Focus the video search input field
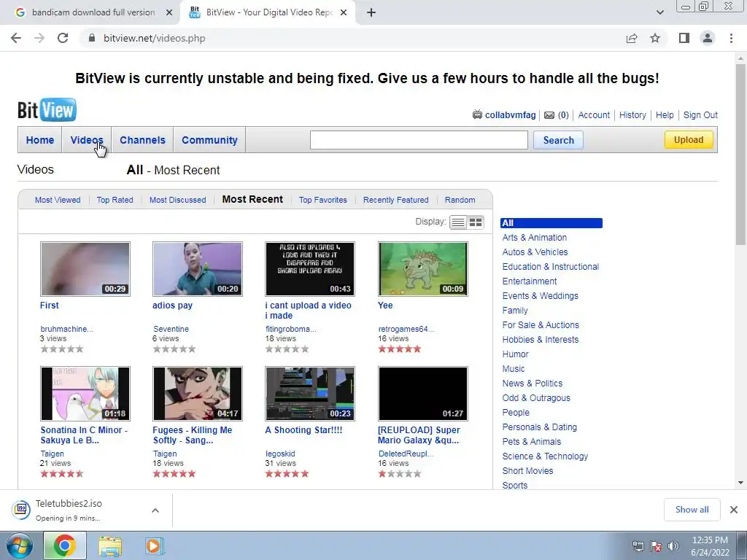The height and width of the screenshot is (560, 747). pyautogui.click(x=419, y=140)
